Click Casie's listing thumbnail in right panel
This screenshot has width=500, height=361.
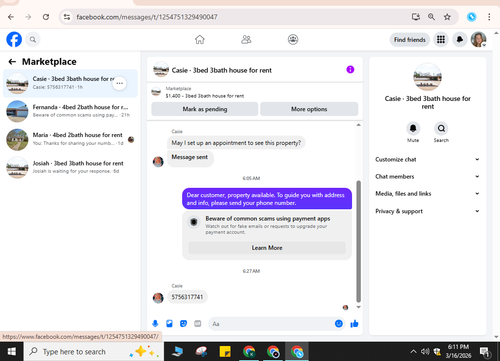click(x=427, y=77)
